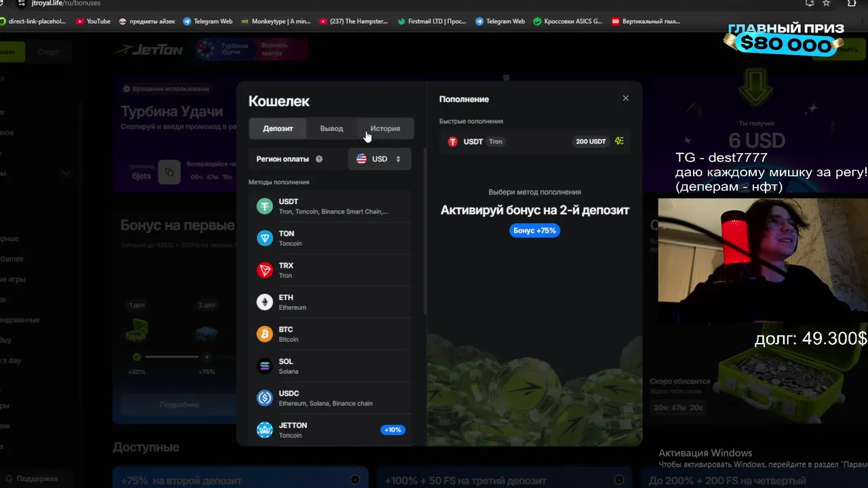Click the 1 деп progress step checkmark
The image size is (868, 488).
tap(137, 357)
